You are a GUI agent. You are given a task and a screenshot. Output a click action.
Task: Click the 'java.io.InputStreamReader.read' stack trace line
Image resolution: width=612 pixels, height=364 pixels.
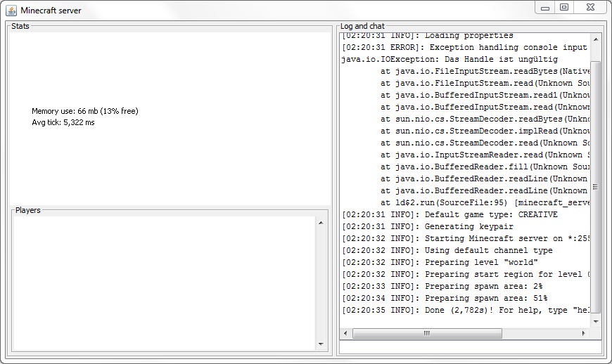tap(485, 155)
